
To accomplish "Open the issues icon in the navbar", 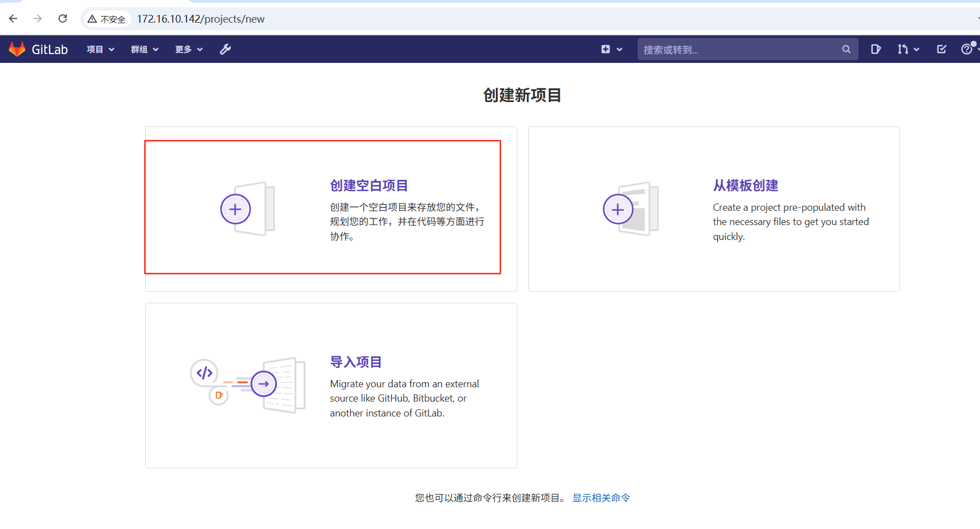I will coord(876,49).
